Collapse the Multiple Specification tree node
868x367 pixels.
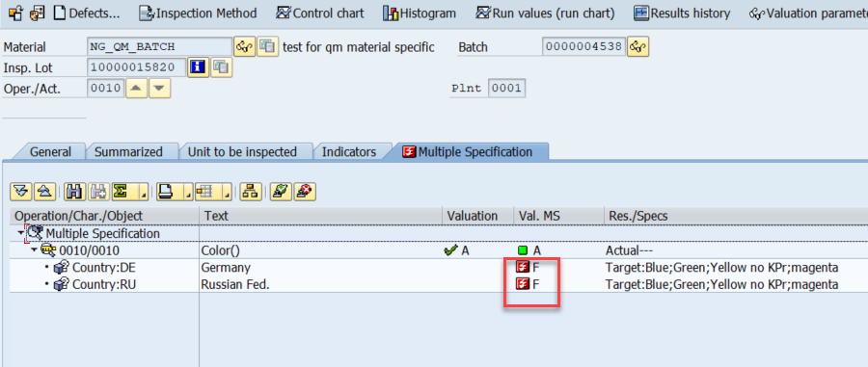click(x=20, y=233)
